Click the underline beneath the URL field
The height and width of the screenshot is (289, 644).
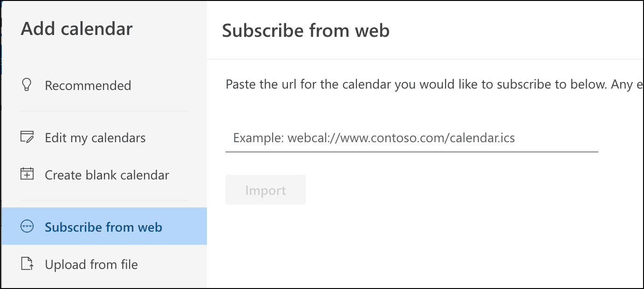(x=411, y=151)
